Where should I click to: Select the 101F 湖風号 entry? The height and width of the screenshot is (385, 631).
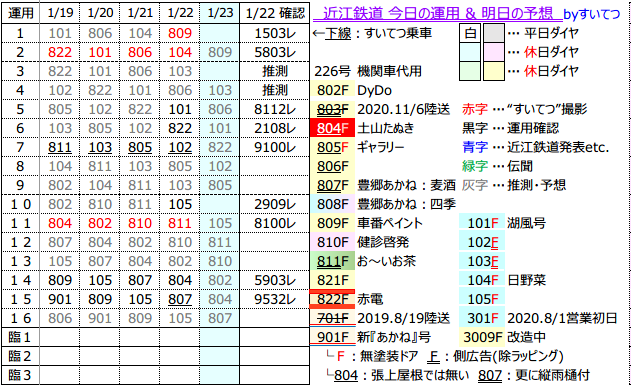point(503,223)
